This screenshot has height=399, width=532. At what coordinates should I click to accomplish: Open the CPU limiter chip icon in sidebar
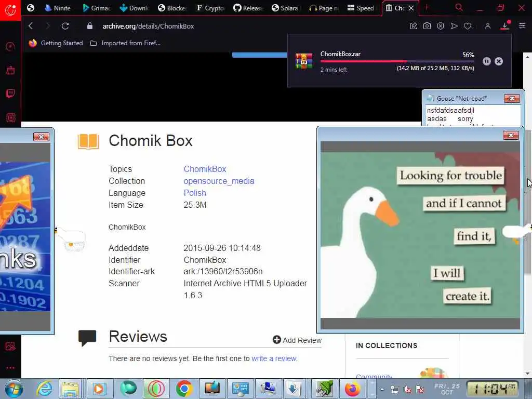[10, 118]
